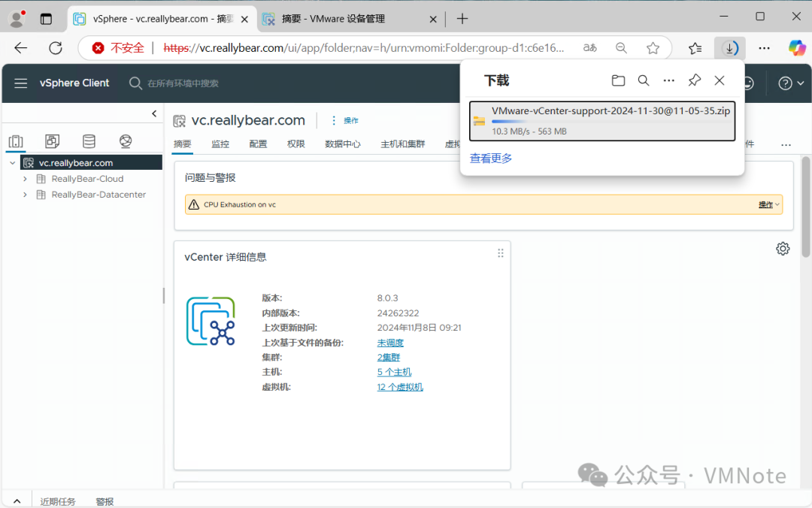Viewport: 812px width, 508px height.
Task: Open the browser settings ellipsis menu
Action: coord(765,48)
